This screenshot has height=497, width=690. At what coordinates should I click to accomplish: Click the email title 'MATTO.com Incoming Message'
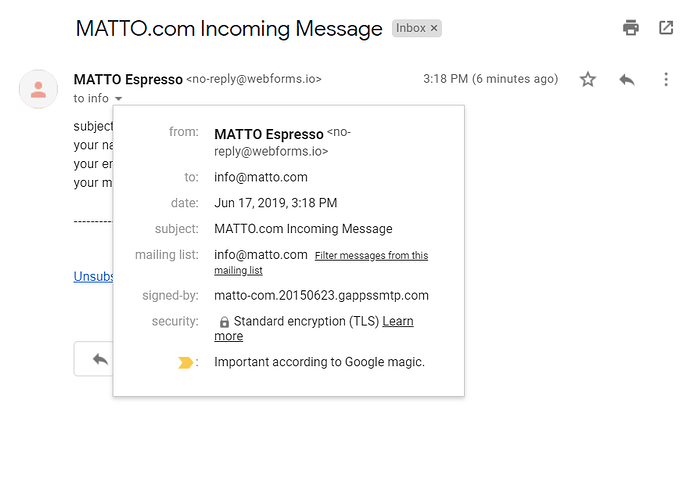[229, 29]
